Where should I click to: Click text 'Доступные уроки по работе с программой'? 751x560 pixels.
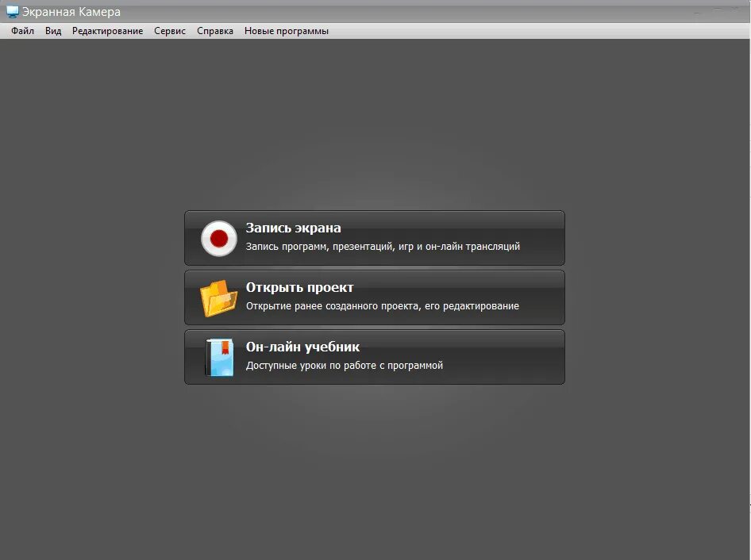345,365
